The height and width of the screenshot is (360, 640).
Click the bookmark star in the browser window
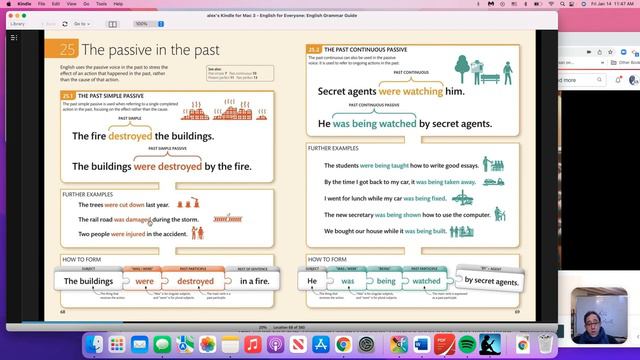click(611, 52)
